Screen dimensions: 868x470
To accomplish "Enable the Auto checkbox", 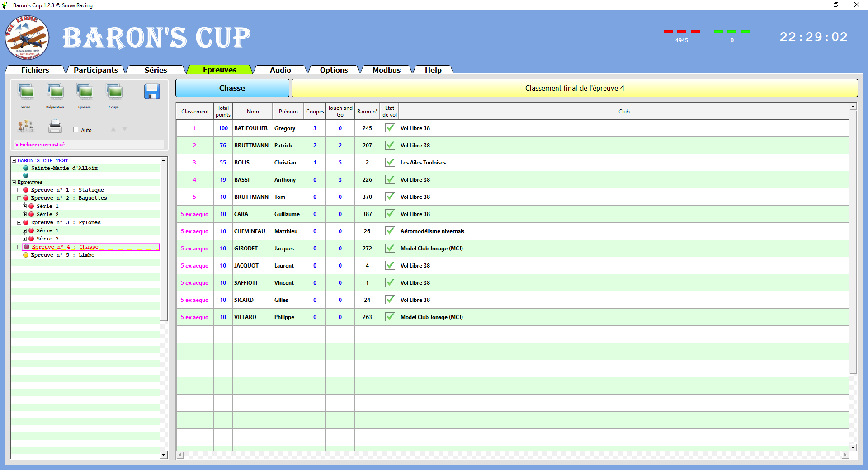I will click(x=76, y=129).
